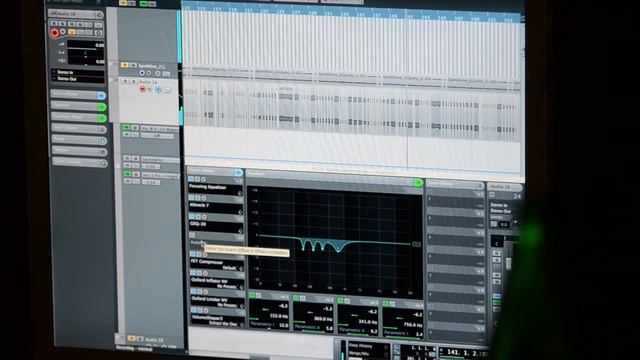
Task: Arm record on the inspector's Audio 18 channel
Action: coord(55,33)
